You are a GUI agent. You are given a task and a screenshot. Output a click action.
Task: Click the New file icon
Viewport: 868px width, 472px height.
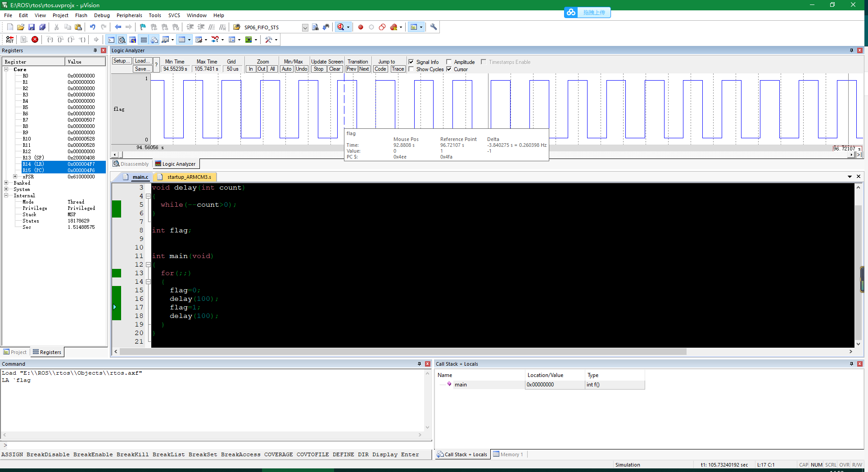point(10,27)
